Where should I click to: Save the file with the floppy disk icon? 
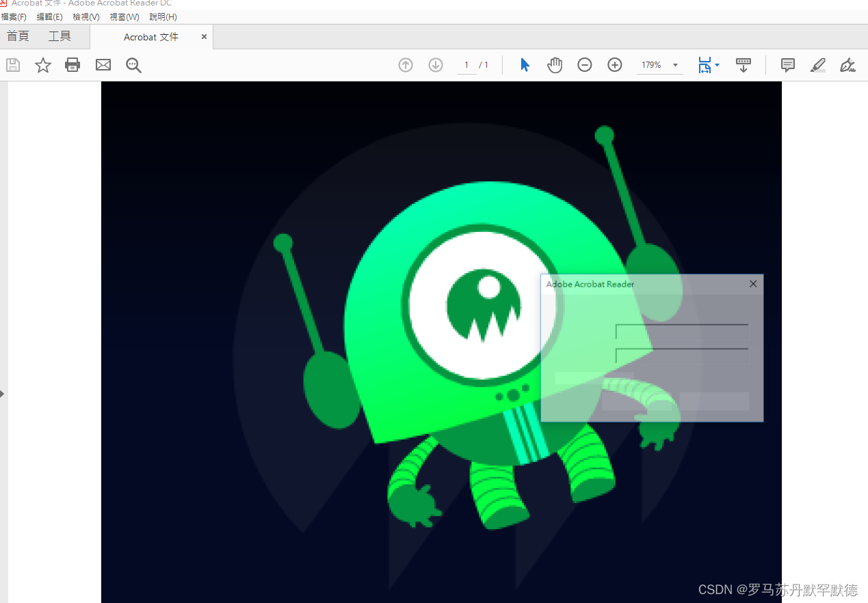pyautogui.click(x=13, y=65)
